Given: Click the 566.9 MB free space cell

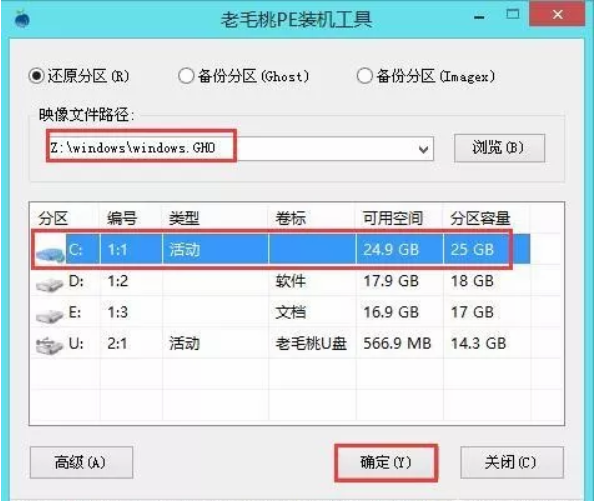Looking at the screenshot, I should pos(397,343).
